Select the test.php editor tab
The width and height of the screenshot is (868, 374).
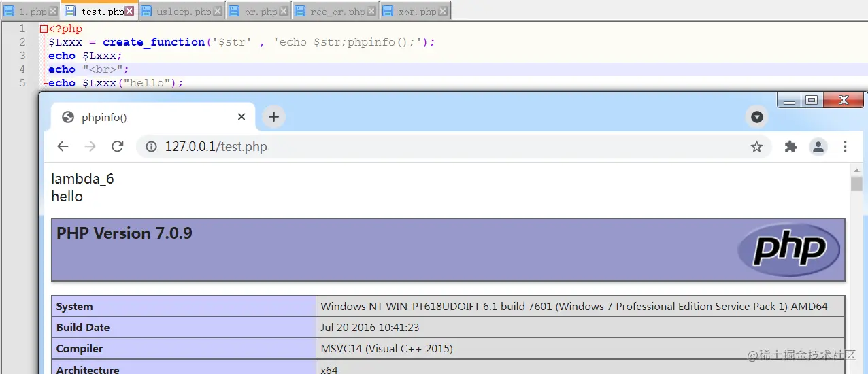tap(99, 10)
